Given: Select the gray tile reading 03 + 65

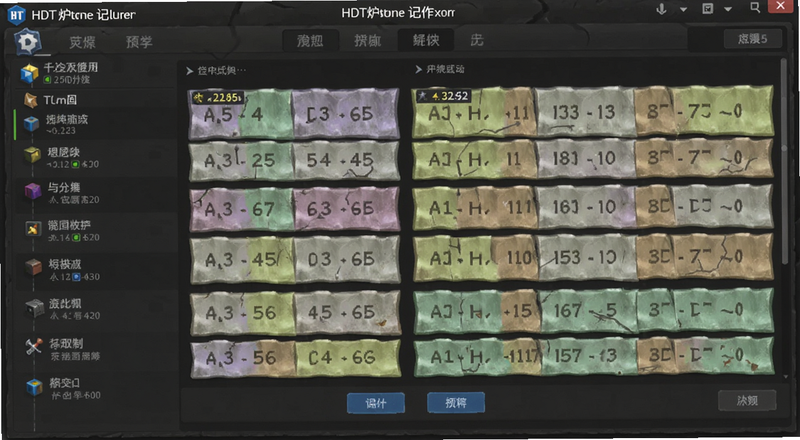Looking at the screenshot, I should click(x=347, y=260).
